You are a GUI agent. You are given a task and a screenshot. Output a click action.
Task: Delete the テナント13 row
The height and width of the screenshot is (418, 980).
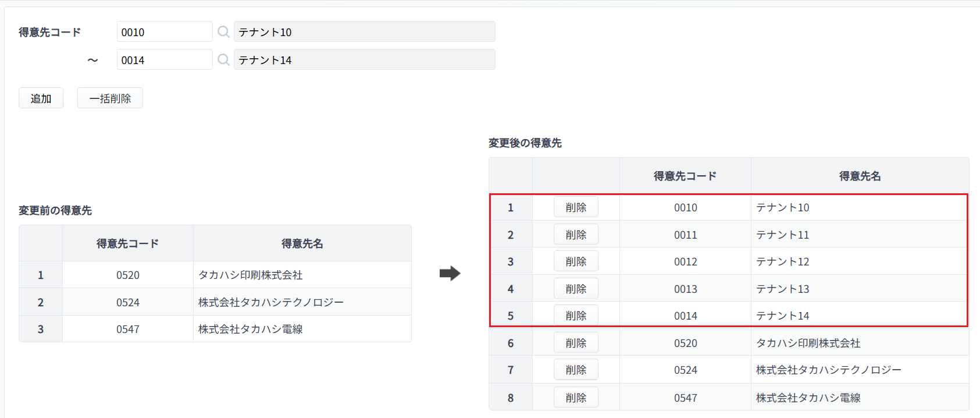576,289
